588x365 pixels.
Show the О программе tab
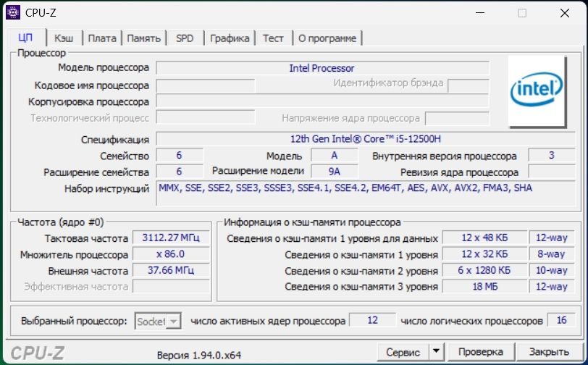click(x=327, y=38)
